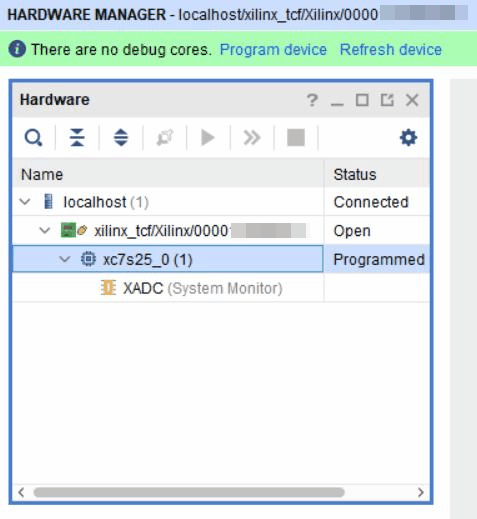Click the Expand All toolbar icon

coord(121,138)
